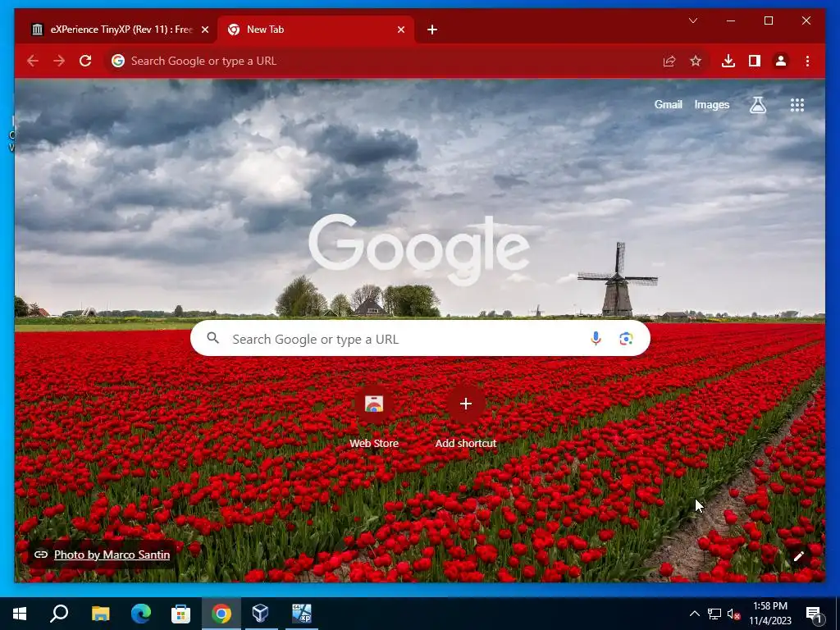
Task: Go forward with the forward arrow
Action: click(x=59, y=61)
